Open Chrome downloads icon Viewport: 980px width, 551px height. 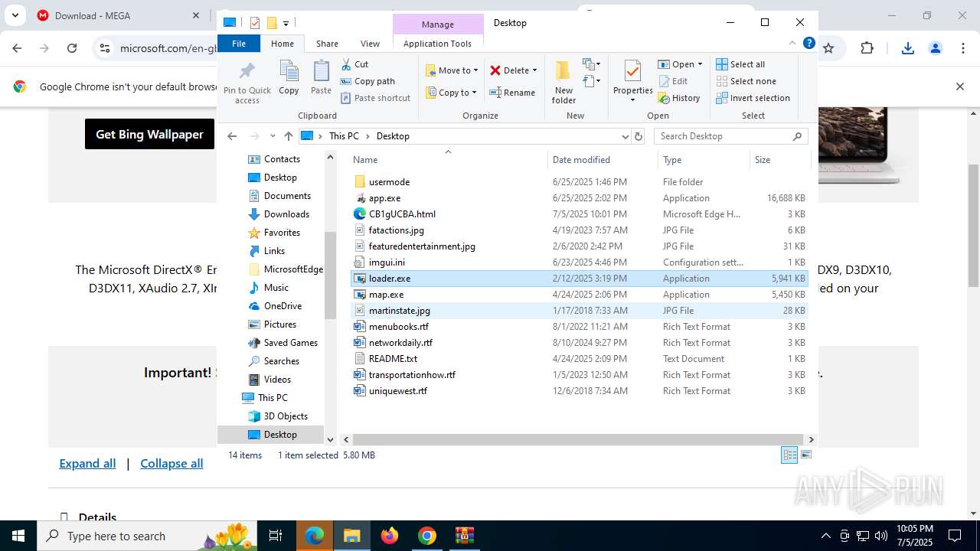(x=908, y=48)
